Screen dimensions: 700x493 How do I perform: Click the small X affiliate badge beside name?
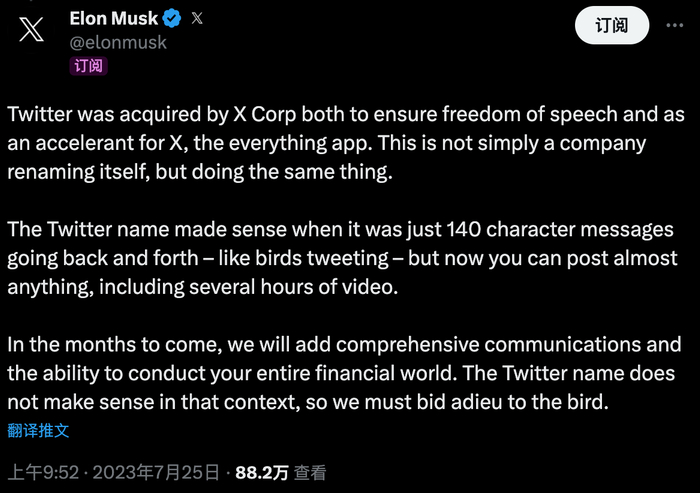tap(196, 18)
